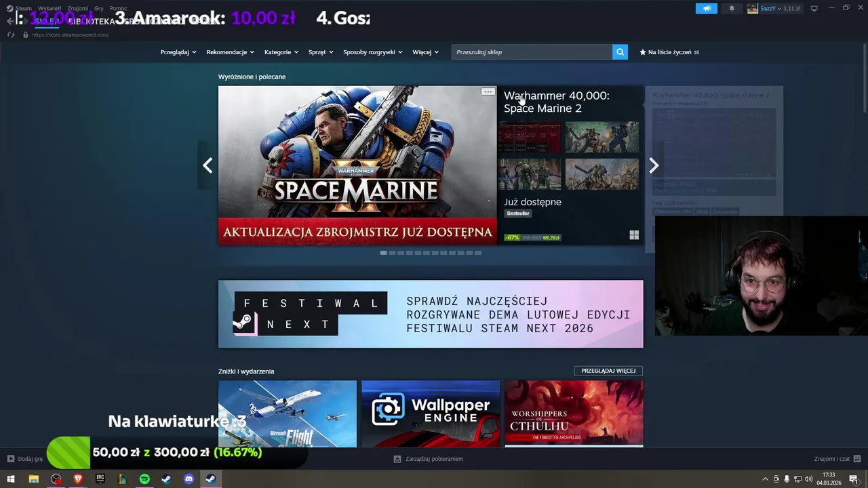Viewport: 868px width, 488px height.
Task: Open taskbar volume control
Action: tap(808, 479)
